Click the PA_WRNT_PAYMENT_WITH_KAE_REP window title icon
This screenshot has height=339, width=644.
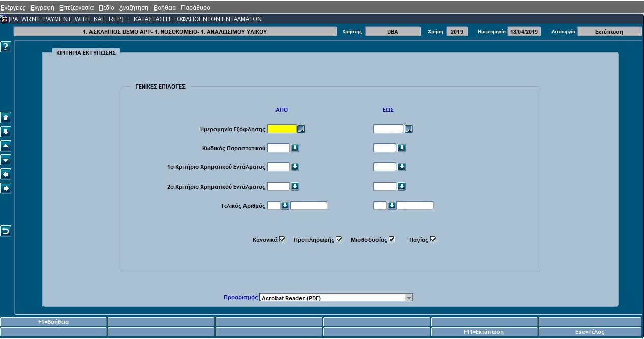[4, 19]
